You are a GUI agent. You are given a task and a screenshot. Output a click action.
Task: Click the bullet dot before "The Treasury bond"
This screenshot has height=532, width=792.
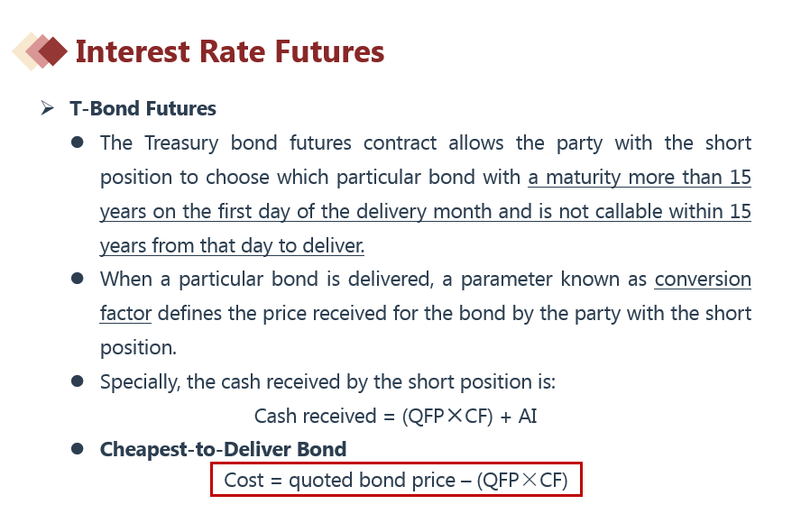[78, 143]
